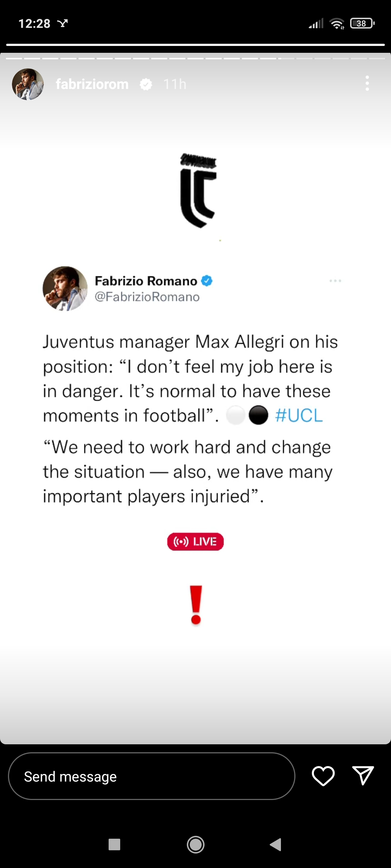Open the fabriziorom username link
This screenshot has height=868, width=391.
tap(92, 84)
